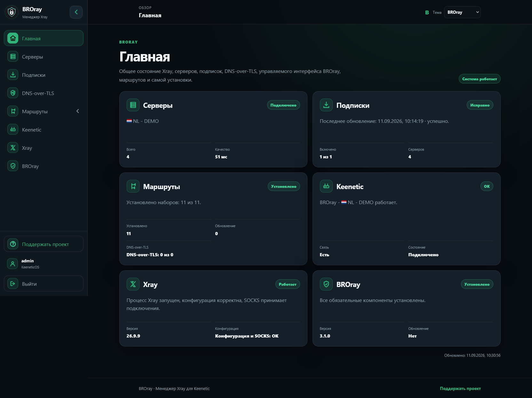The image size is (532, 398).
Task: Click the Подписки card icon on the dashboard
Action: pyautogui.click(x=326, y=105)
